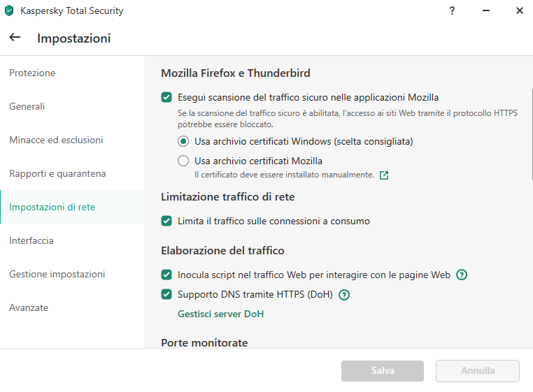Show help icon for DNS over HTTPS
The image size is (533, 392).
(x=344, y=294)
